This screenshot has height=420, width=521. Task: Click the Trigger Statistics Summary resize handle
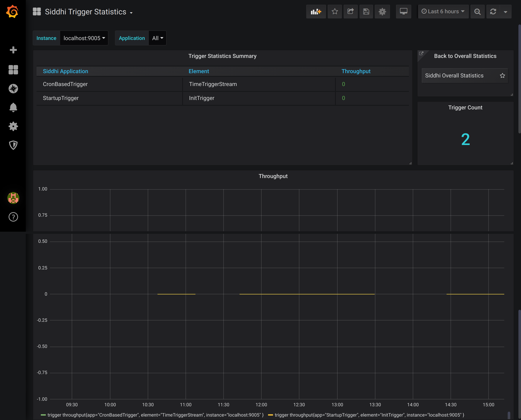410,163
